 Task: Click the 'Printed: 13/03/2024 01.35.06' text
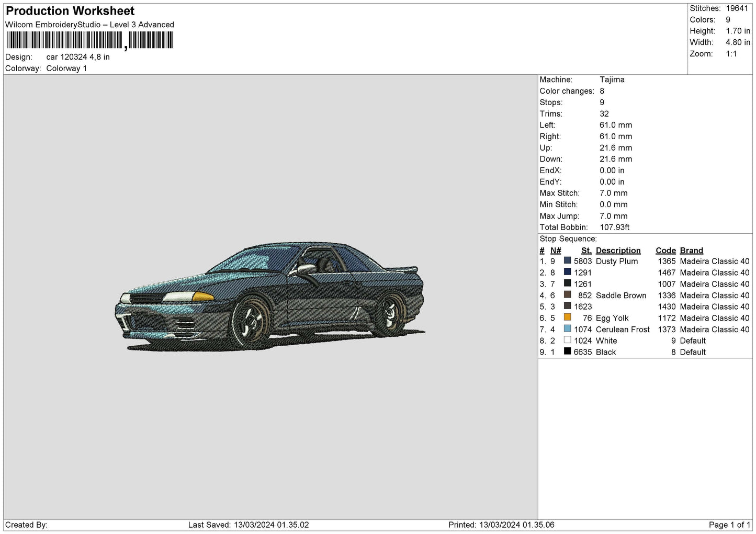(x=501, y=525)
